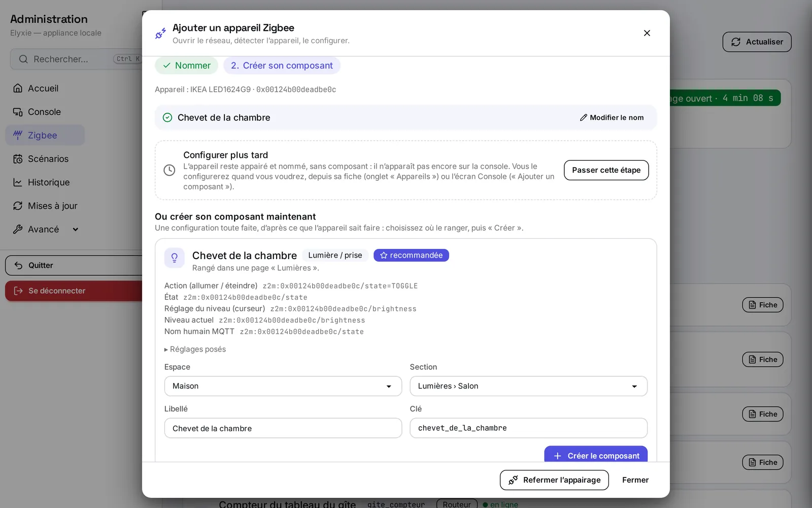Viewport: 812px width, 508px height.
Task: Click the Nommer completed step chip
Action: pos(186,66)
